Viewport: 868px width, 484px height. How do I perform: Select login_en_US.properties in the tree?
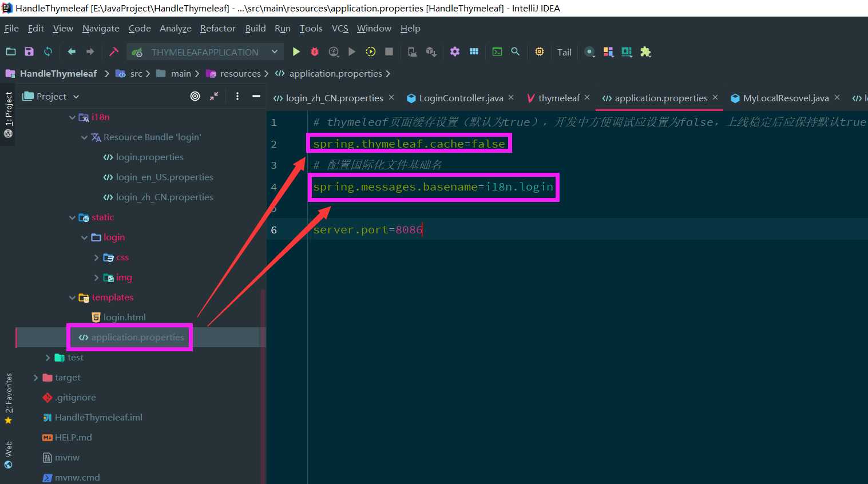pyautogui.click(x=164, y=177)
